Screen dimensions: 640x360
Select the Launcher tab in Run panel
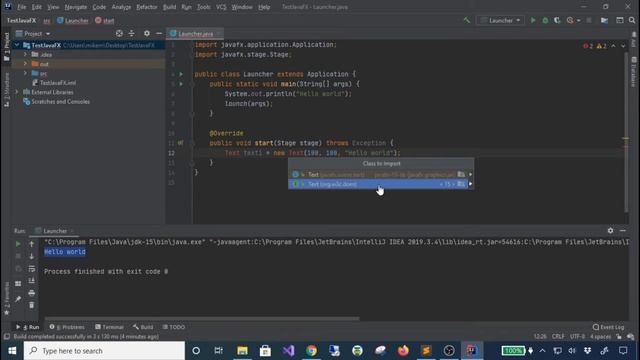tap(55, 231)
